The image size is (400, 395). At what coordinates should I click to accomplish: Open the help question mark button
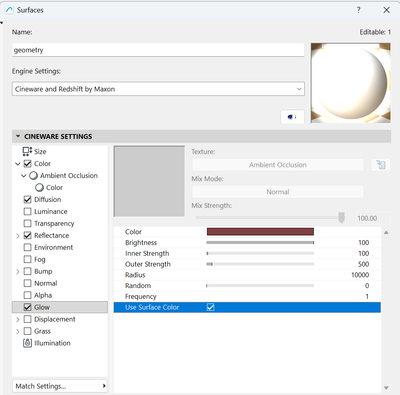(358, 10)
